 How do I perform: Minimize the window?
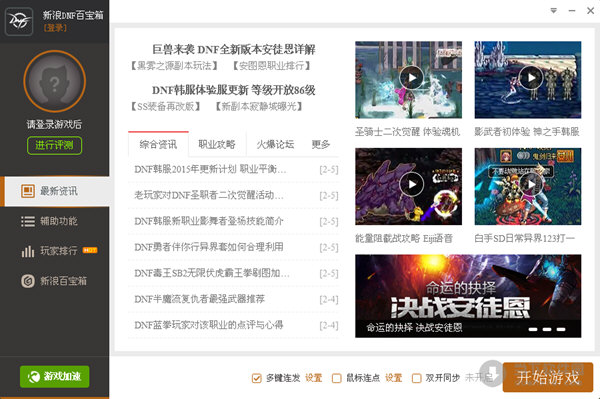pos(572,11)
